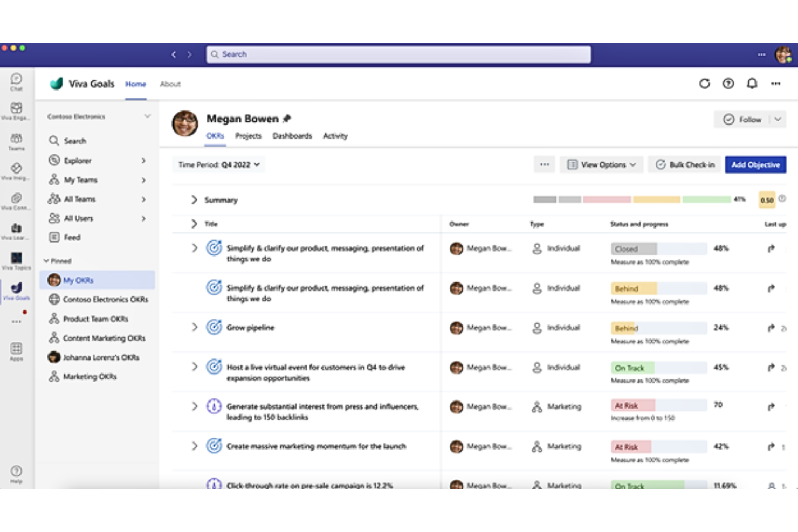
Task: Select Viva Goals in app rail
Action: (x=16, y=291)
